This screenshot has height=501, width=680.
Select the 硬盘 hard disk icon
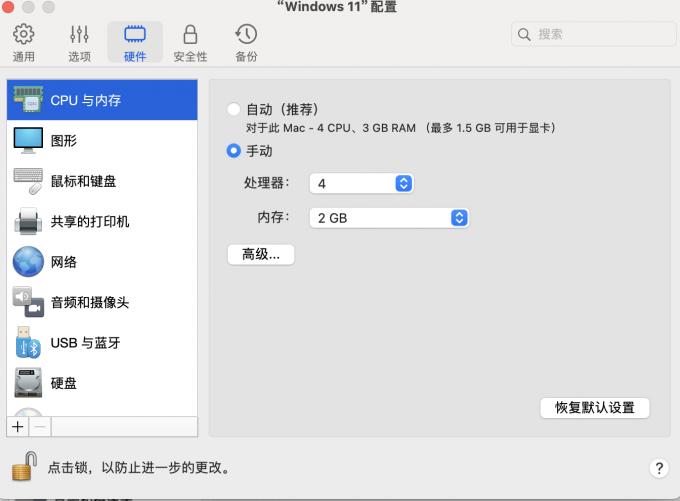[x=28, y=383]
